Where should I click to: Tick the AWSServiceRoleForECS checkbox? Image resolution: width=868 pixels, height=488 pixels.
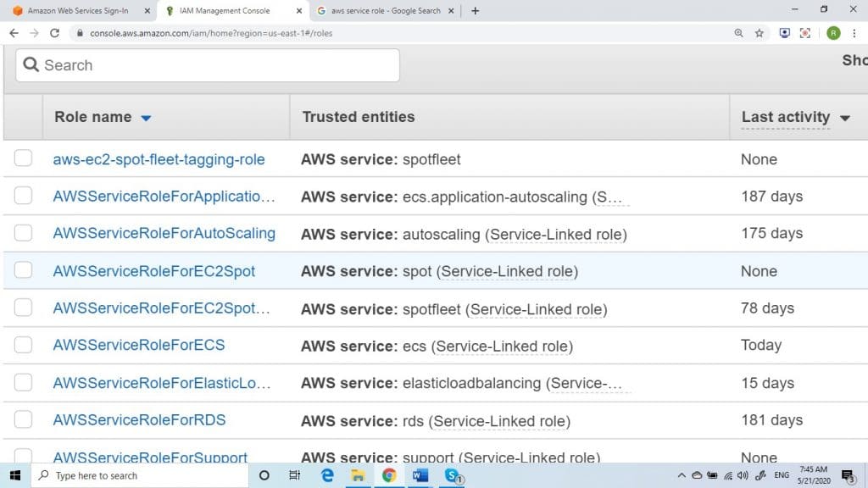[x=23, y=345]
